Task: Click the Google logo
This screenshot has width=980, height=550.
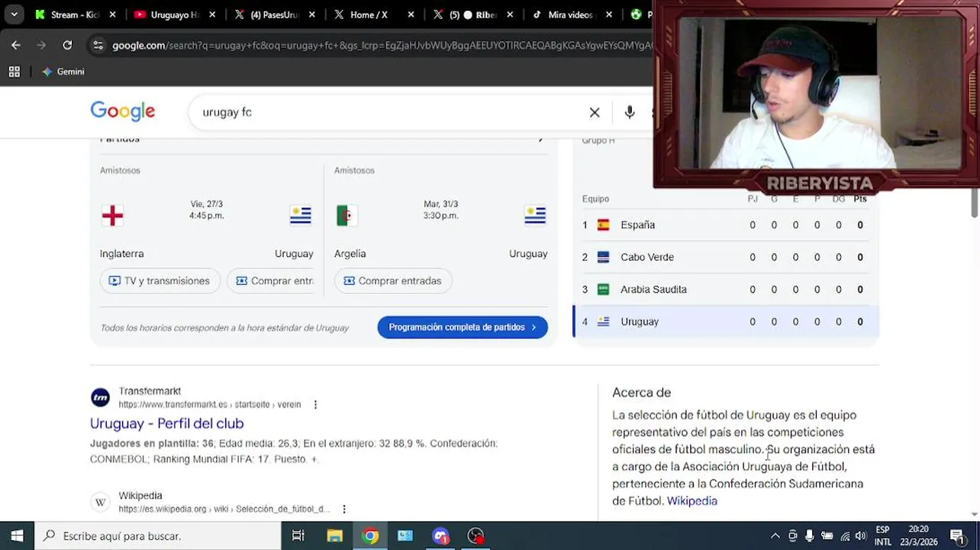Action: tap(122, 112)
